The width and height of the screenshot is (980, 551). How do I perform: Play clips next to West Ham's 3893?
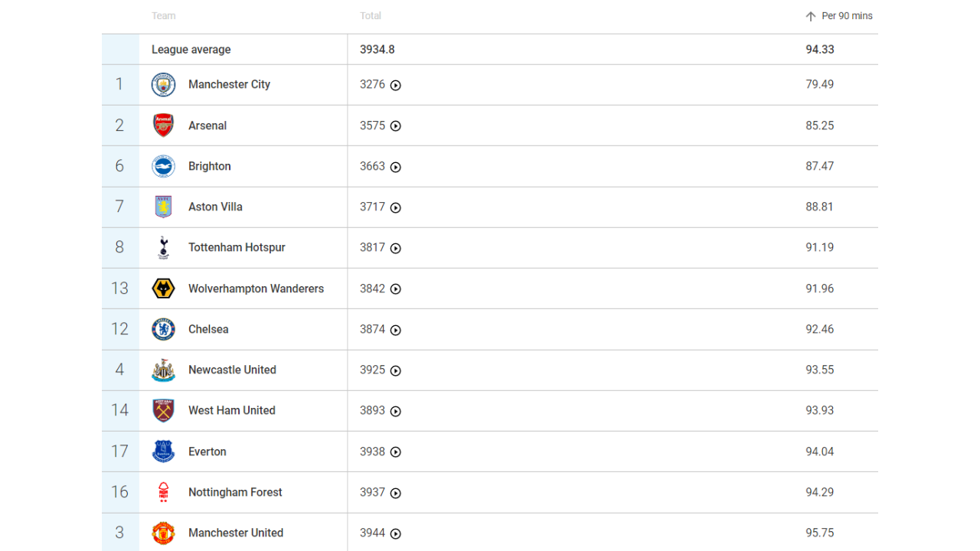(396, 411)
